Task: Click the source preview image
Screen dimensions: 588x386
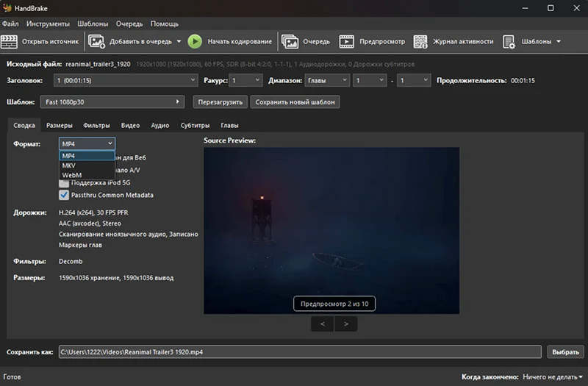Action: tap(331, 230)
